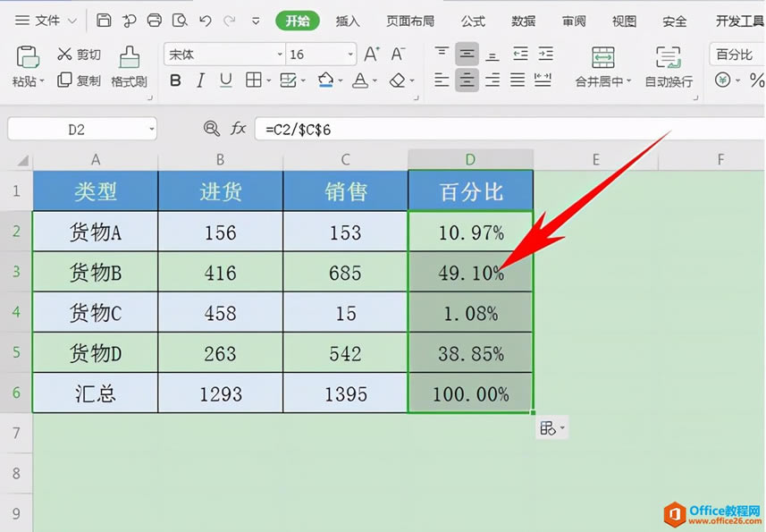Click the Clear eraser icon

coord(398,80)
